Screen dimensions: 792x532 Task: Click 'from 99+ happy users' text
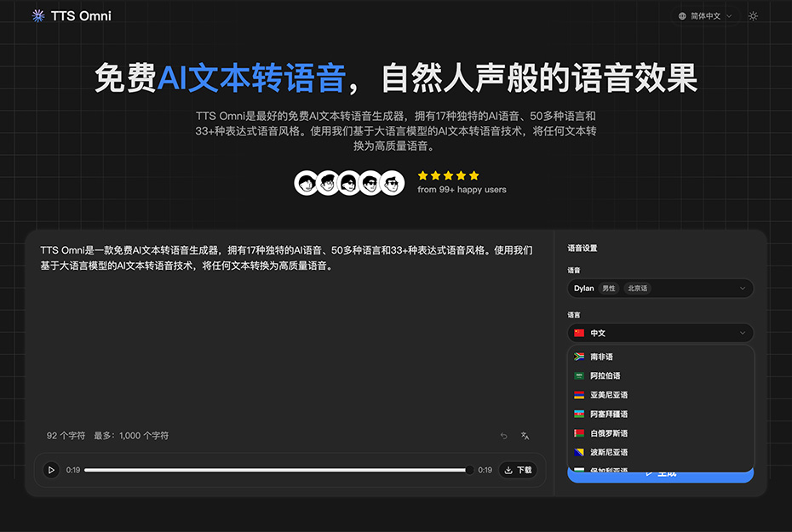(462, 190)
